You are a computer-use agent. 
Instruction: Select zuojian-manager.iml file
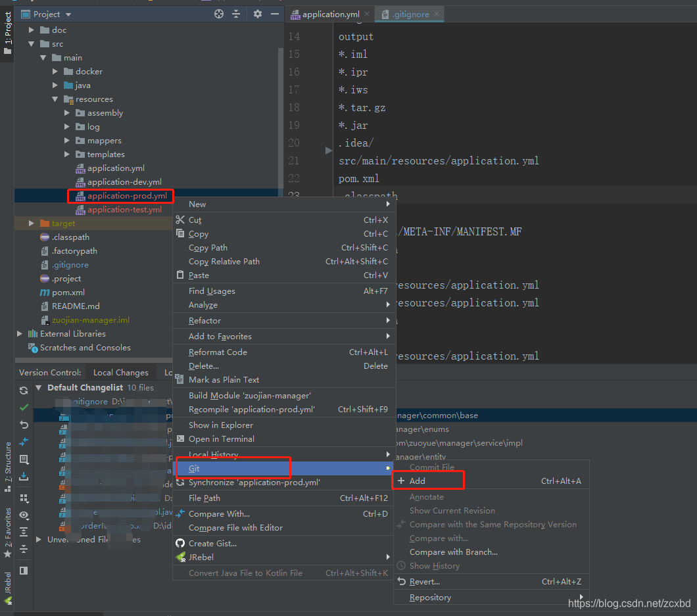click(x=90, y=320)
